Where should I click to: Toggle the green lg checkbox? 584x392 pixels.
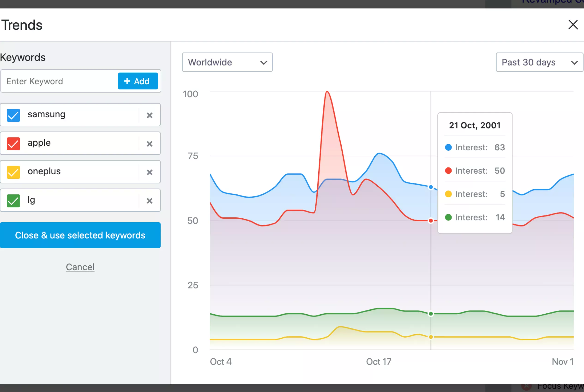tap(13, 201)
